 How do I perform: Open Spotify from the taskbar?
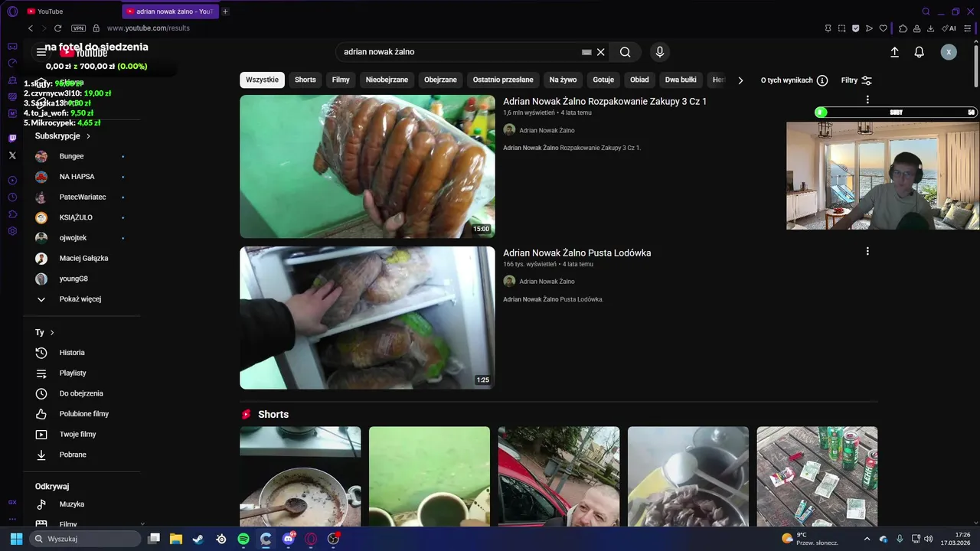(x=243, y=539)
